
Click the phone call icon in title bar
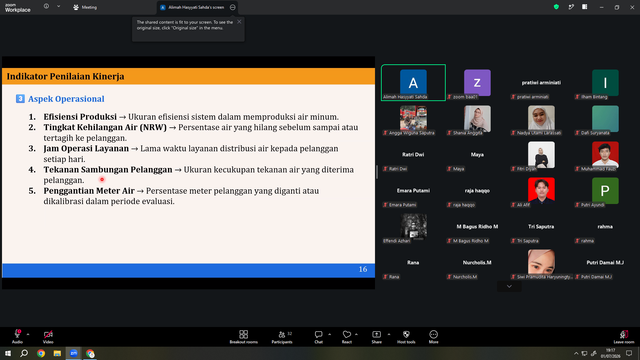click(571, 7)
